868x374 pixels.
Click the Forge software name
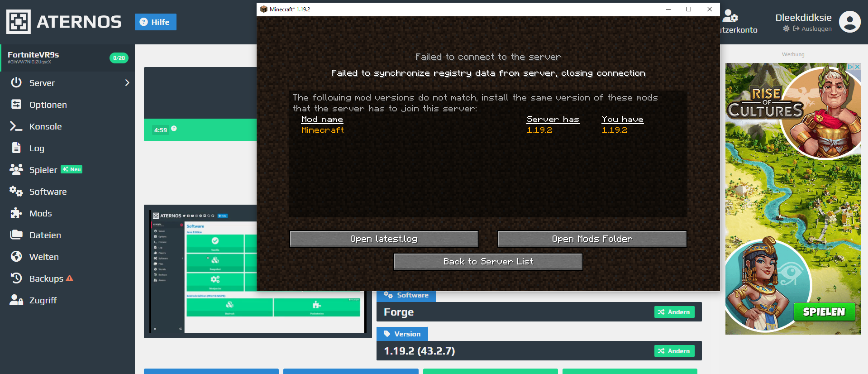pos(399,312)
